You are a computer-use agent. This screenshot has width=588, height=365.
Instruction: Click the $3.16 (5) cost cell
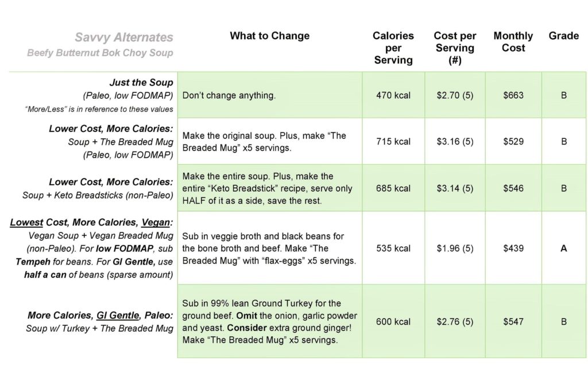pyautogui.click(x=455, y=141)
